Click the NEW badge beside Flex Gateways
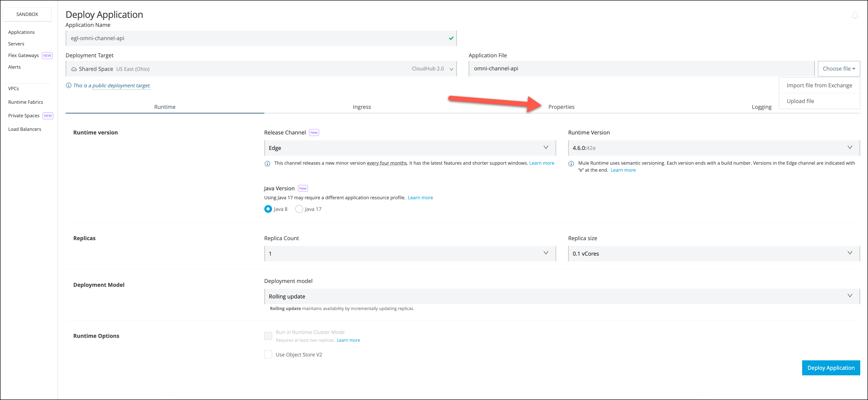 [x=47, y=56]
